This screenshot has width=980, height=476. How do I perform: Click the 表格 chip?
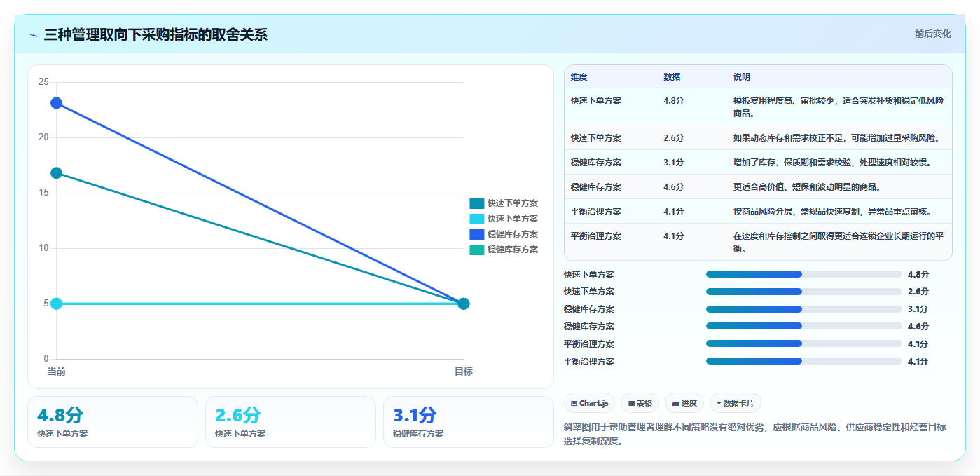pyautogui.click(x=640, y=403)
